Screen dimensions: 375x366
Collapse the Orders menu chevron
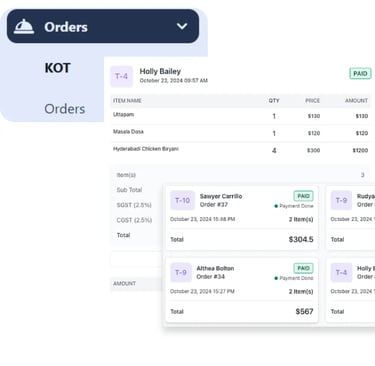(x=182, y=26)
